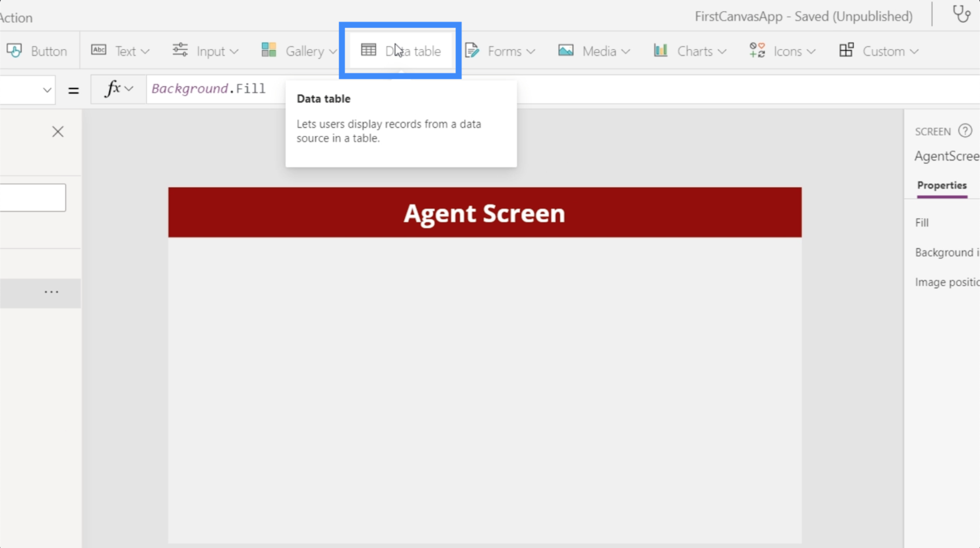The height and width of the screenshot is (548, 980).
Task: Open the SCREEN help question icon
Action: pos(965,131)
